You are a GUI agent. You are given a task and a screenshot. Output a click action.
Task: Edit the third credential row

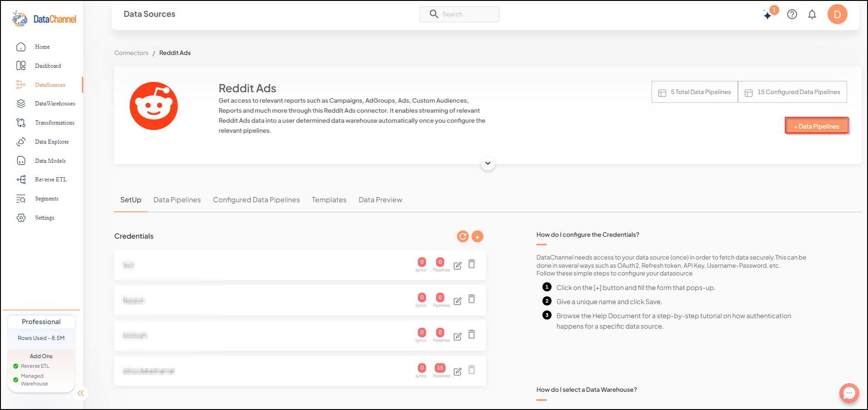(457, 336)
